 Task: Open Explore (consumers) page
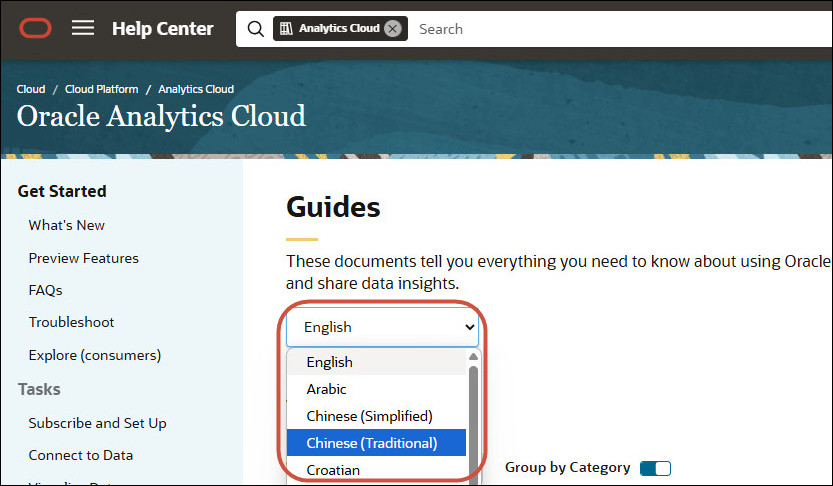click(x=95, y=355)
